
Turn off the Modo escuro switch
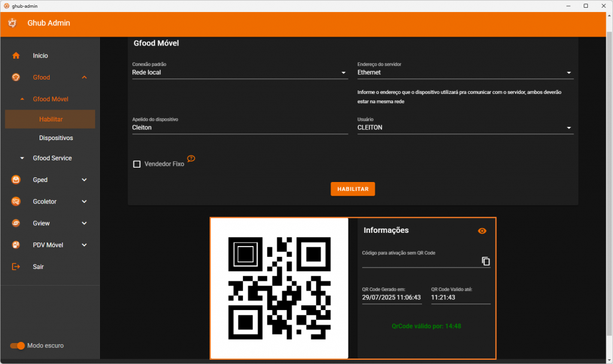[17, 345]
